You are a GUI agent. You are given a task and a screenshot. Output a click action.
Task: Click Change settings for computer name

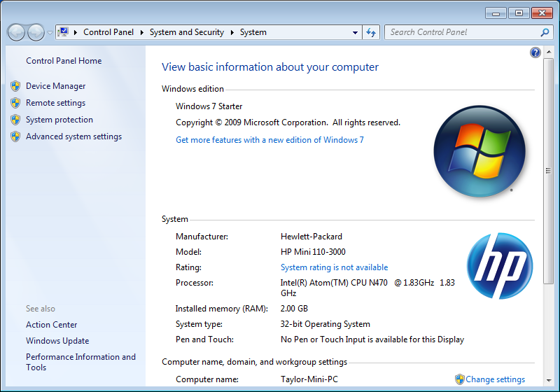tap(495, 379)
